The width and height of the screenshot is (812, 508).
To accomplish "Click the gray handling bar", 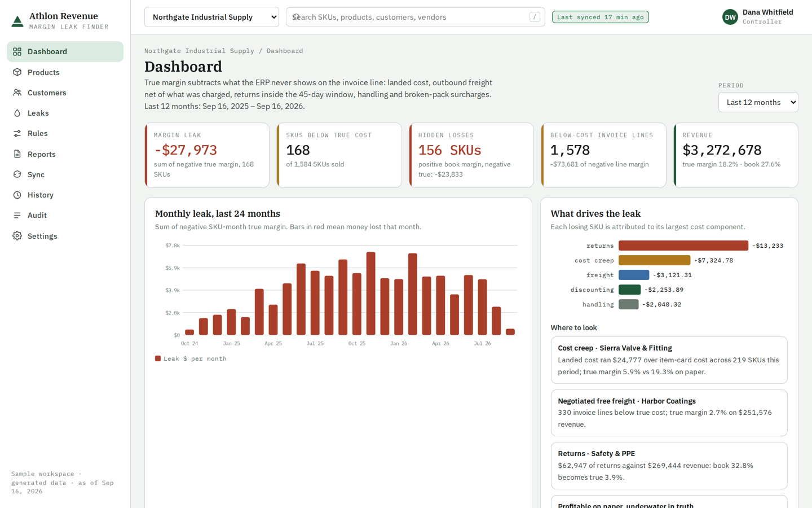I will (629, 304).
